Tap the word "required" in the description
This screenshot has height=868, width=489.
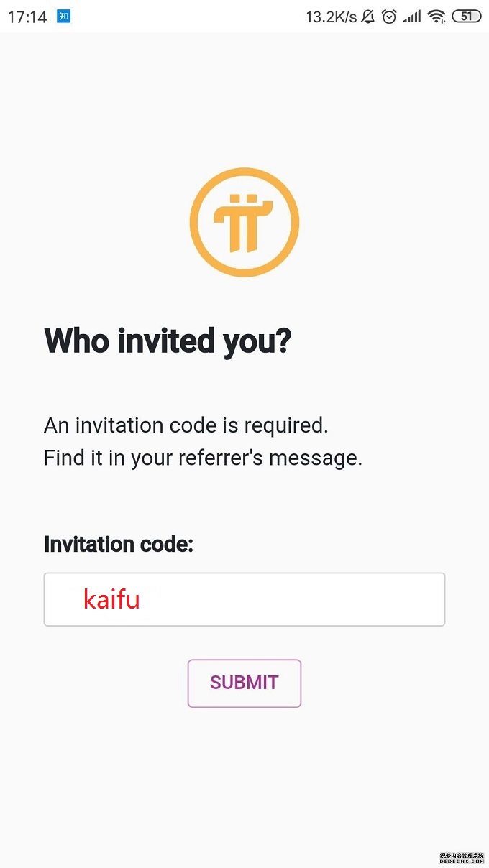[285, 425]
